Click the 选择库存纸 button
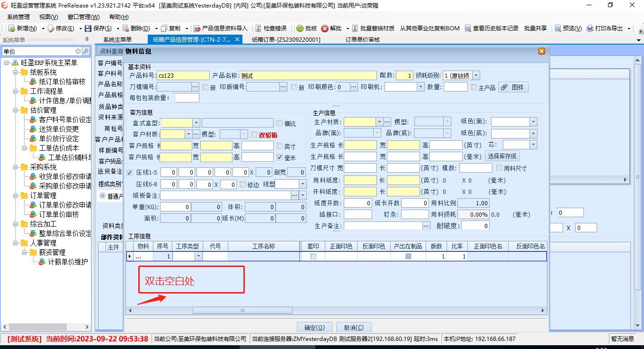Screen dimensions: 644x349 [502, 156]
